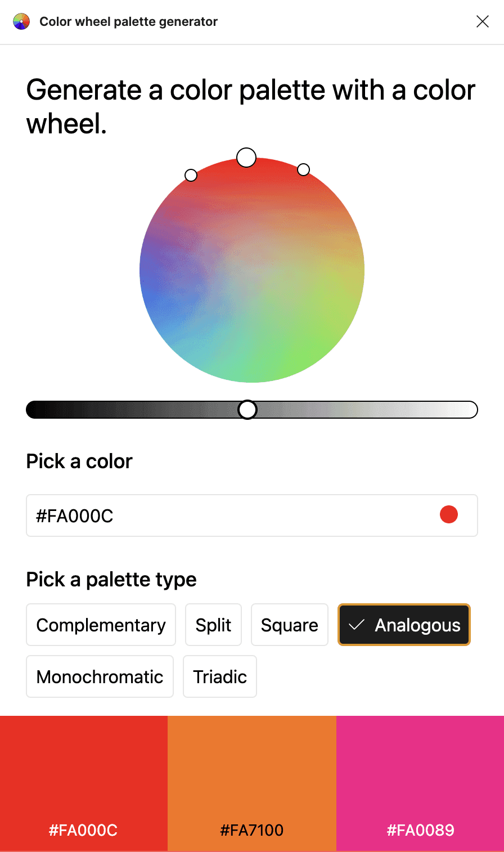Select the Square palette type
The image size is (504, 852).
(289, 625)
